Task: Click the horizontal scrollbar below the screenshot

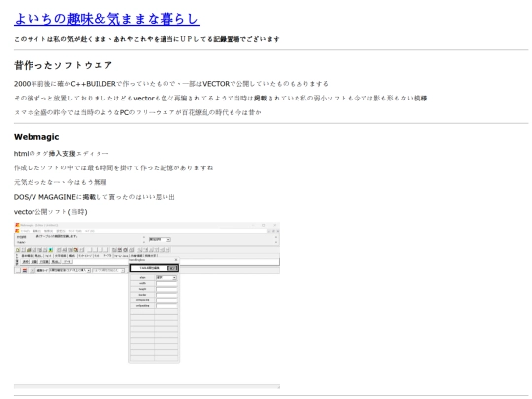Action: point(147,386)
